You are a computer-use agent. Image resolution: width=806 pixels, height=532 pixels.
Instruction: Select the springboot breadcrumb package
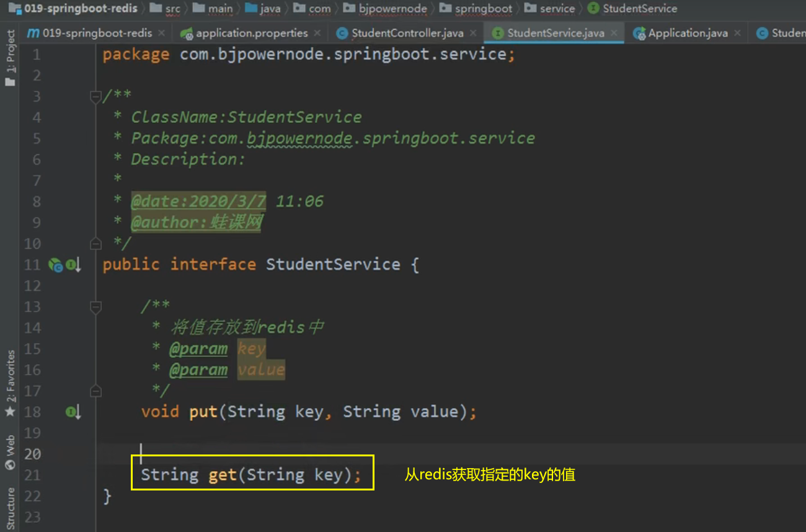476,8
